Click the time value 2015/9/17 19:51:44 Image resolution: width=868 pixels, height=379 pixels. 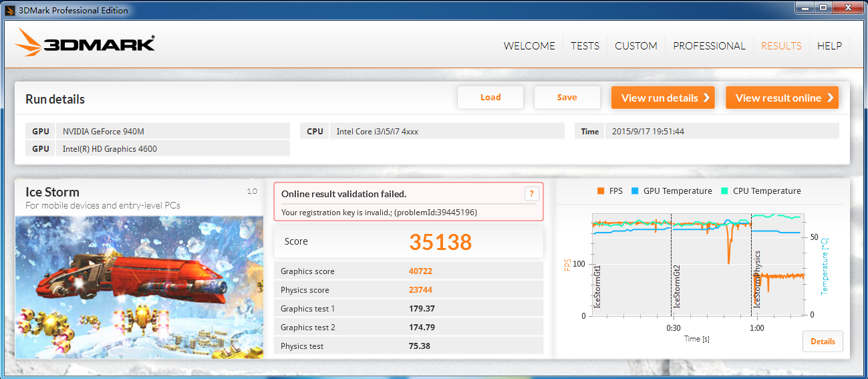tap(722, 131)
